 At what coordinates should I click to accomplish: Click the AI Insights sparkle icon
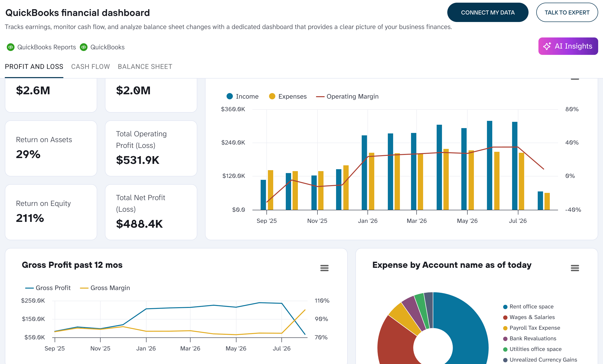(547, 46)
